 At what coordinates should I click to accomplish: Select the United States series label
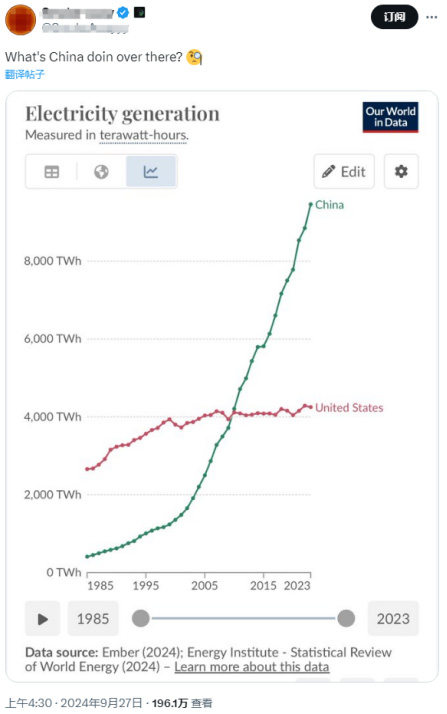click(x=349, y=408)
